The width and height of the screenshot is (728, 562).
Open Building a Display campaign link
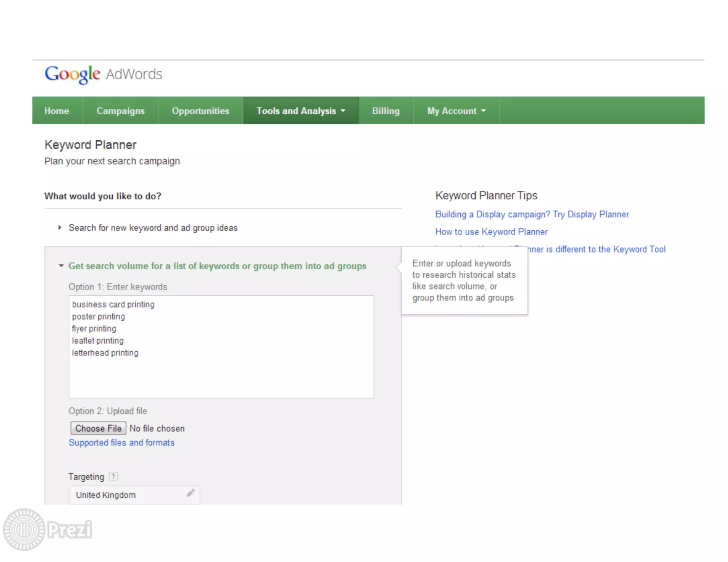pos(532,215)
